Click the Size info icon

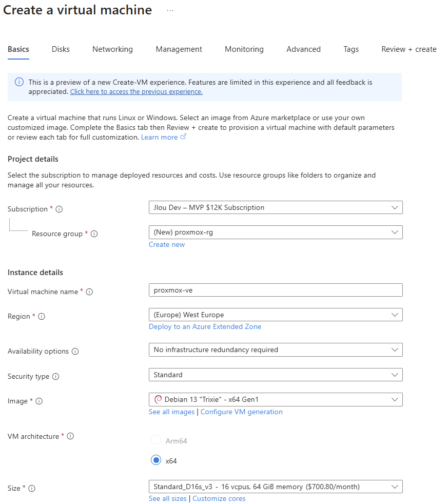pyautogui.click(x=32, y=489)
